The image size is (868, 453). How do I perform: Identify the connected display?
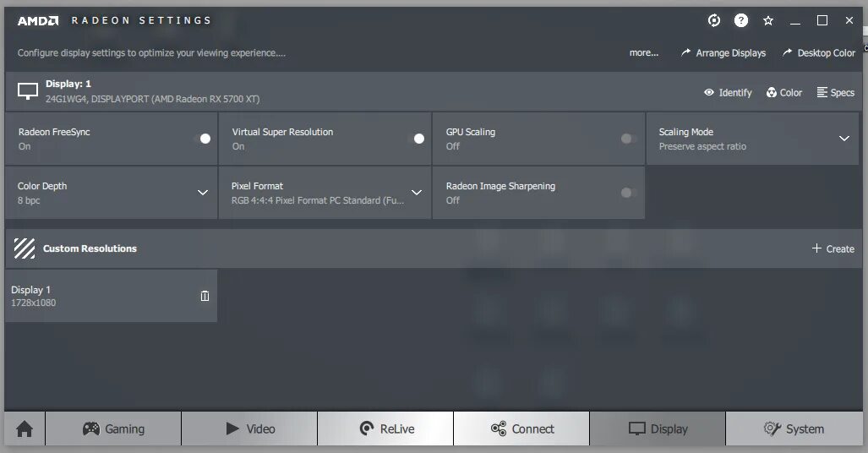point(728,92)
